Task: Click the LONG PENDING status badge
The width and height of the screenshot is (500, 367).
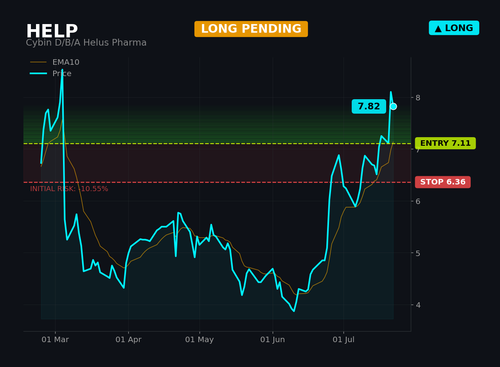Action: click(251, 29)
